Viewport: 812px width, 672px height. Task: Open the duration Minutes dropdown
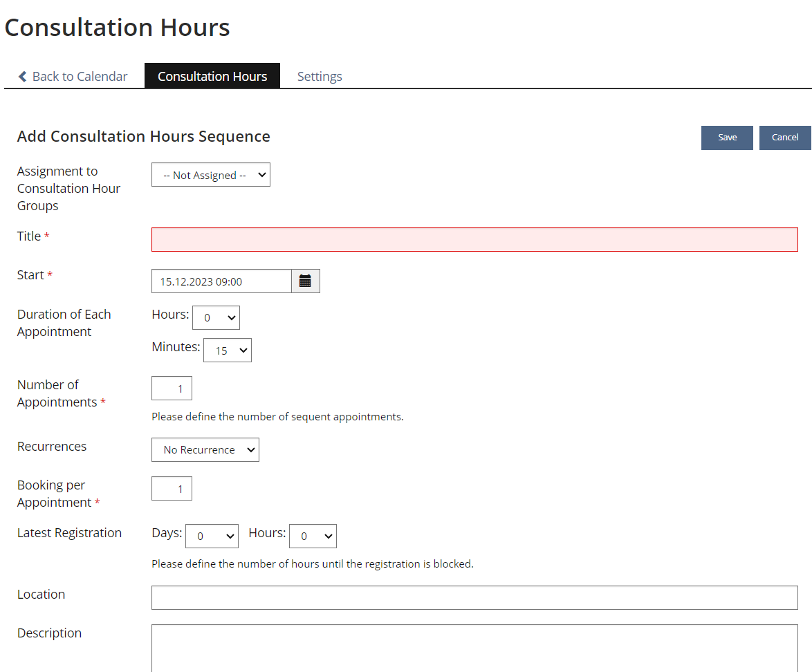(227, 351)
